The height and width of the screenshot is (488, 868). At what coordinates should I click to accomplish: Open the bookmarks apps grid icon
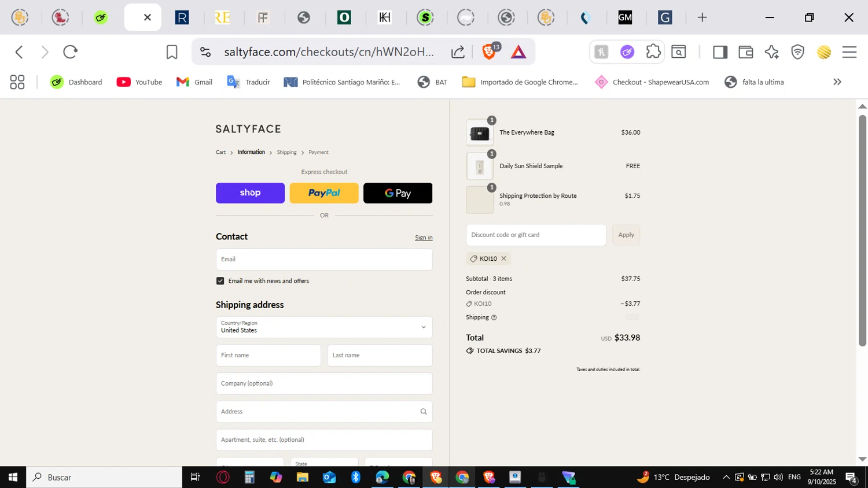[17, 82]
